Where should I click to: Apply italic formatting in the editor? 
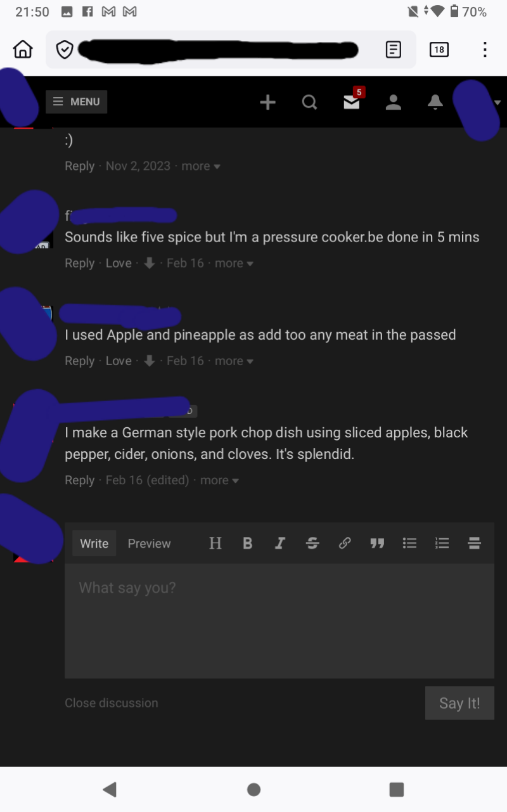[279, 543]
